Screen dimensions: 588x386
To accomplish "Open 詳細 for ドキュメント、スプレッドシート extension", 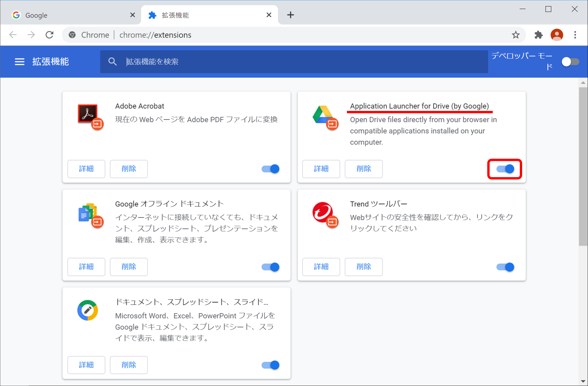I will tap(86, 365).
